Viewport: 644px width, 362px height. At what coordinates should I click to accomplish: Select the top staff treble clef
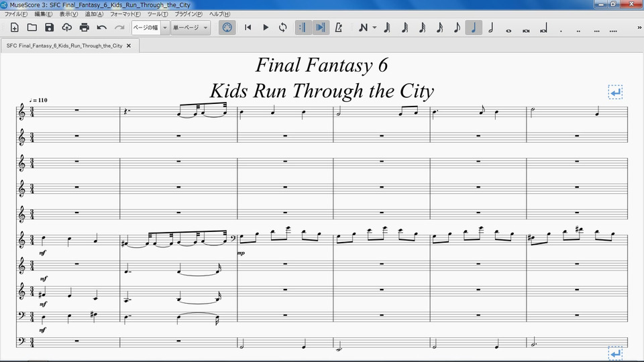[21, 112]
